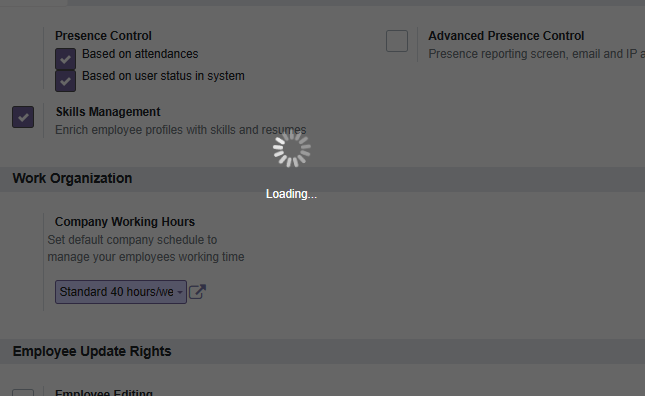Tick the Employee Editing checkbox
This screenshot has height=396, width=645.
click(x=23, y=393)
